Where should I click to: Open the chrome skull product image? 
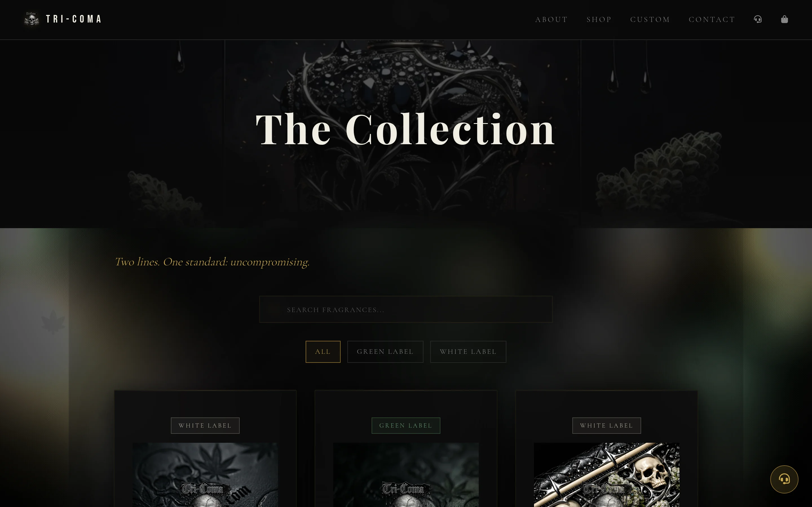pos(606,475)
